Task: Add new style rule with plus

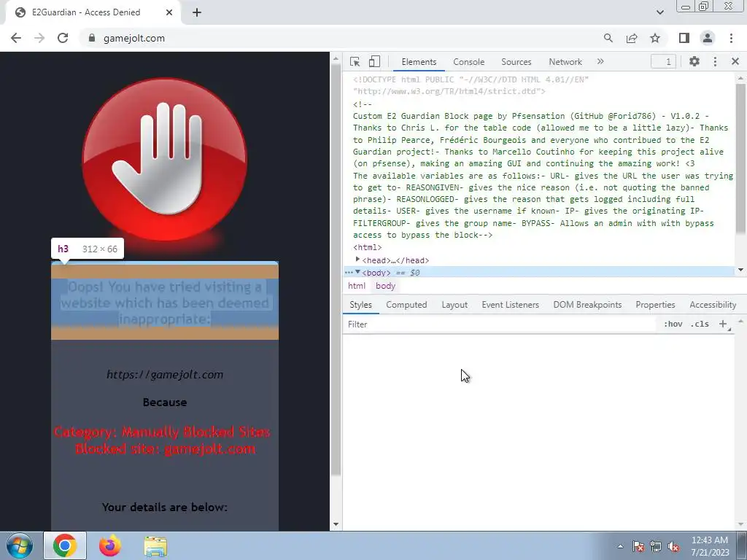Action: point(723,324)
